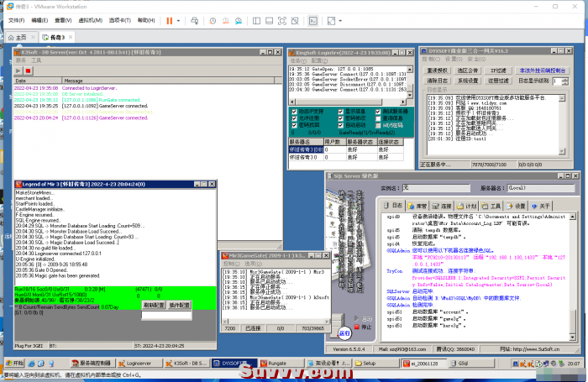Switch to the 设置 tab in SQL Server
Screen dimensions: 588x382
(x=516, y=206)
